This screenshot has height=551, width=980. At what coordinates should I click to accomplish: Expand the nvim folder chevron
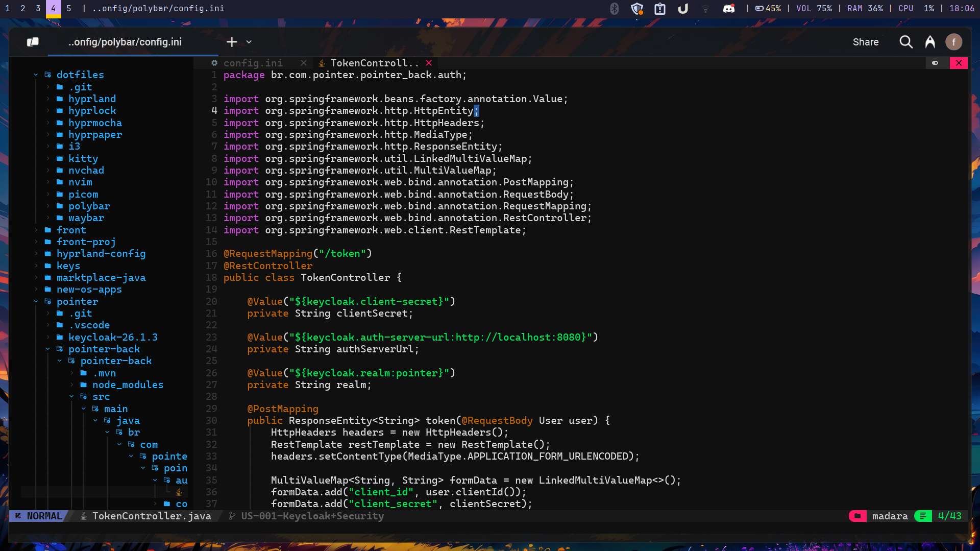(48, 182)
